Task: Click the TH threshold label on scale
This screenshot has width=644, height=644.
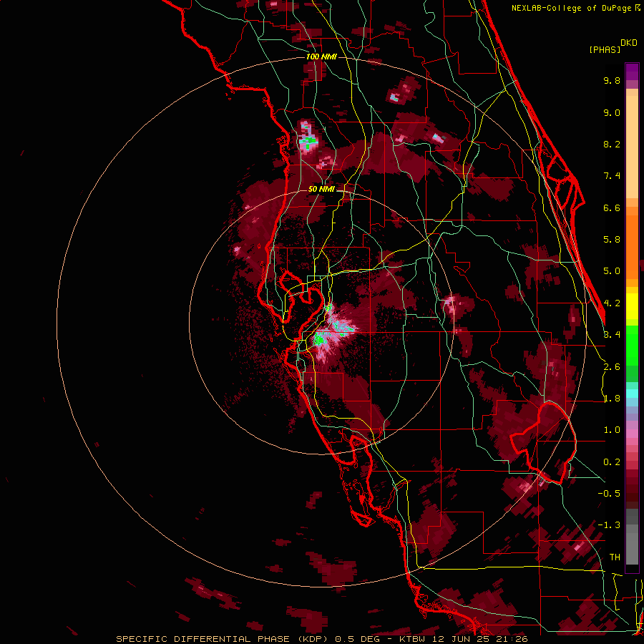Action: (615, 557)
